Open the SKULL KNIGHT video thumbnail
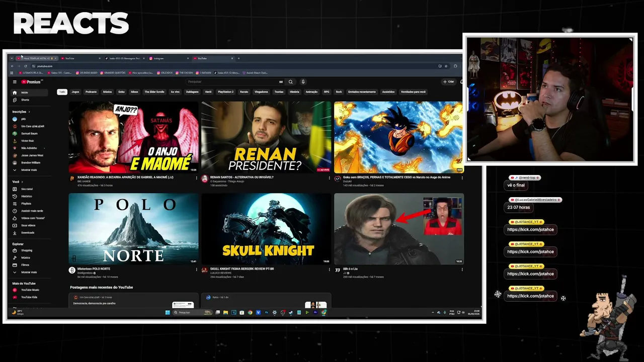Image resolution: width=644 pixels, height=362 pixels. click(266, 229)
